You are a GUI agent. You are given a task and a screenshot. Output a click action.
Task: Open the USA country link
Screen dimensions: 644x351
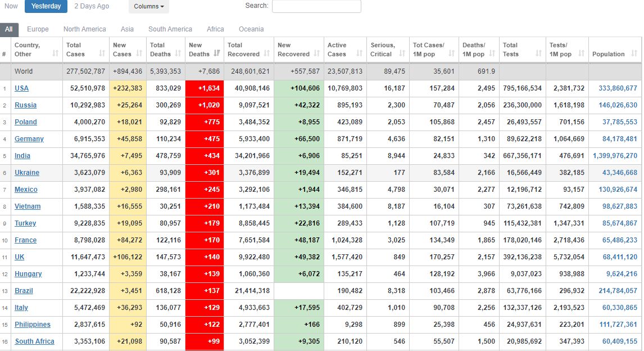[22, 88]
